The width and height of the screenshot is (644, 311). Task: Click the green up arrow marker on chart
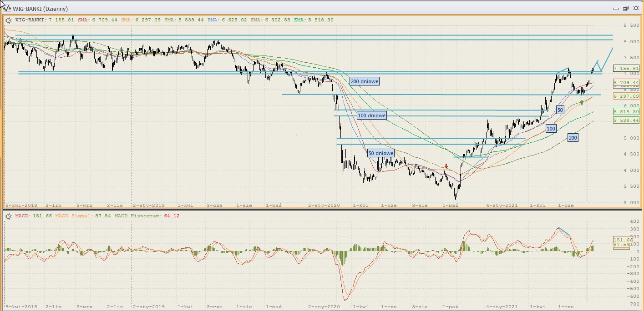pyautogui.click(x=582, y=102)
